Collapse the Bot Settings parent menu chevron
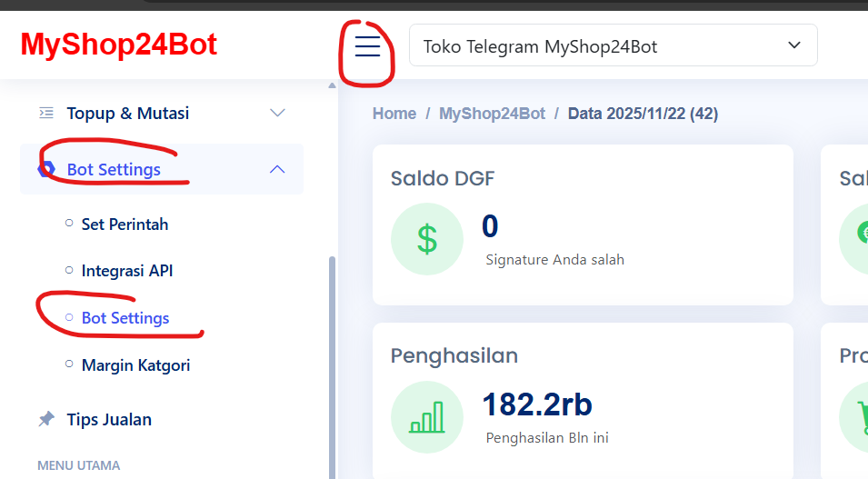This screenshot has height=479, width=868. coord(277,169)
